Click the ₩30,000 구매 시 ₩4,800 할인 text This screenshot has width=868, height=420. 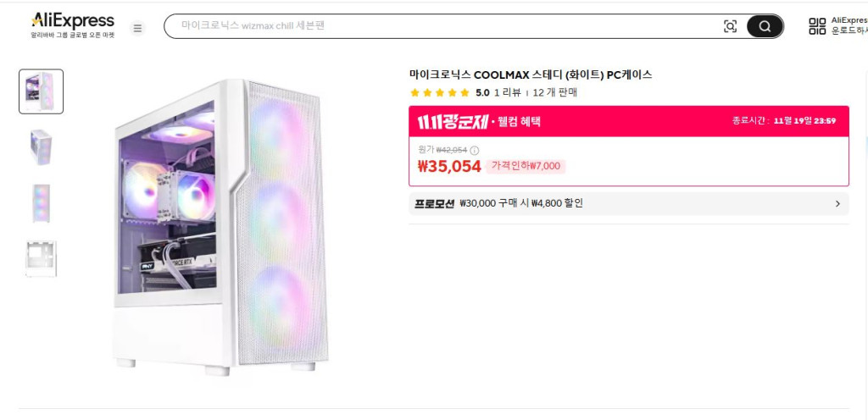coord(520,203)
